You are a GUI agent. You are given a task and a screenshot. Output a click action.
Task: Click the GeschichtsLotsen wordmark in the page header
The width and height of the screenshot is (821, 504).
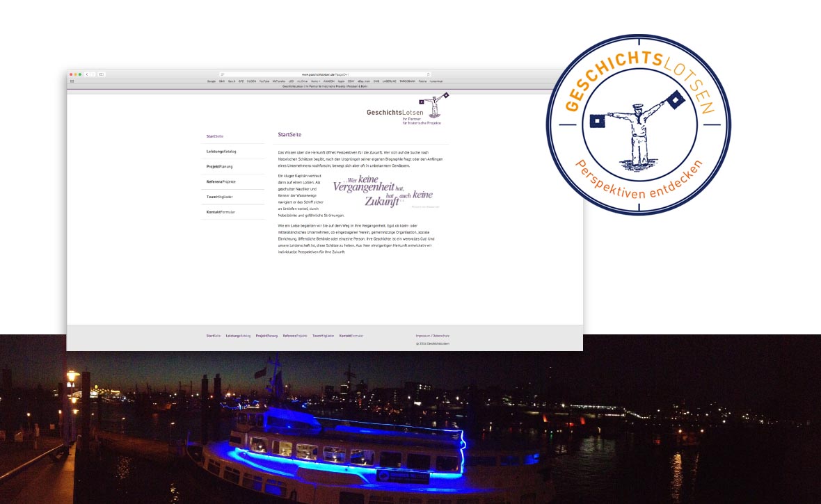[x=394, y=113]
